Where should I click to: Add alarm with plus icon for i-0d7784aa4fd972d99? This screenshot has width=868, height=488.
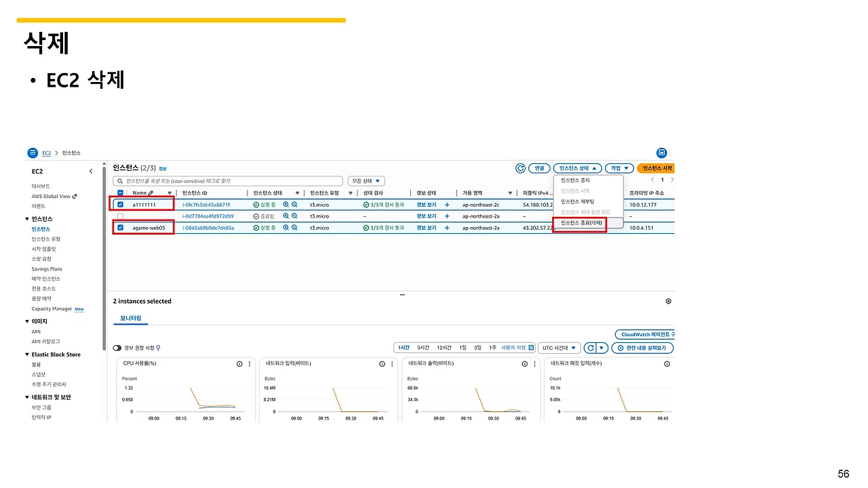click(x=447, y=216)
